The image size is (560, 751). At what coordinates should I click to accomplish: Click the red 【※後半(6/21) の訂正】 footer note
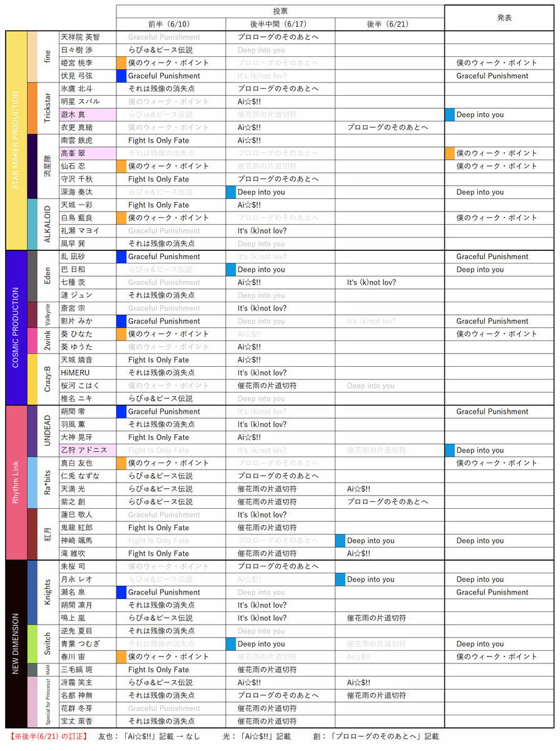tap(48, 737)
